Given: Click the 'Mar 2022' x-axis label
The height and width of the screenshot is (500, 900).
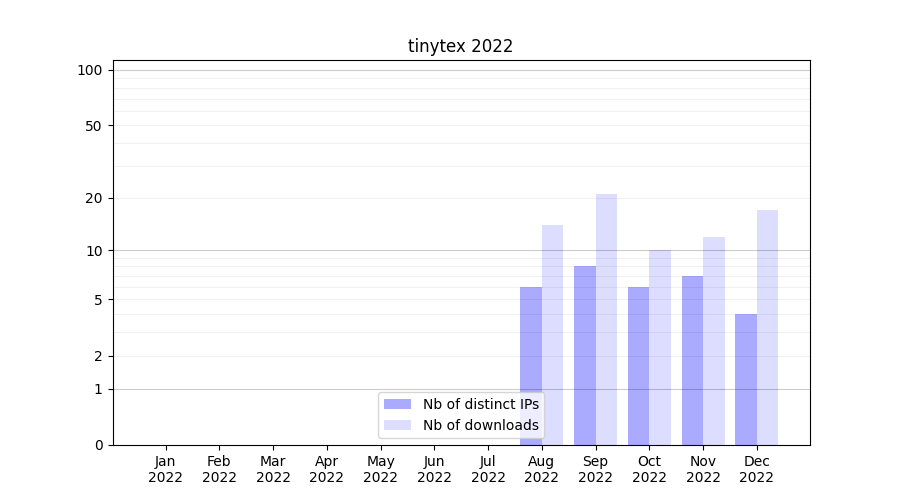Looking at the screenshot, I should pos(273,469).
